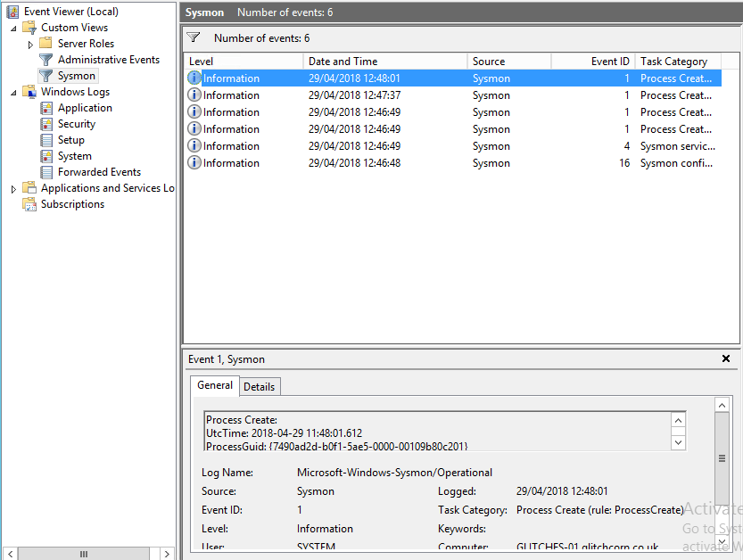Click the Security log icon
Viewport: 743px width, 560px height.
point(46,124)
